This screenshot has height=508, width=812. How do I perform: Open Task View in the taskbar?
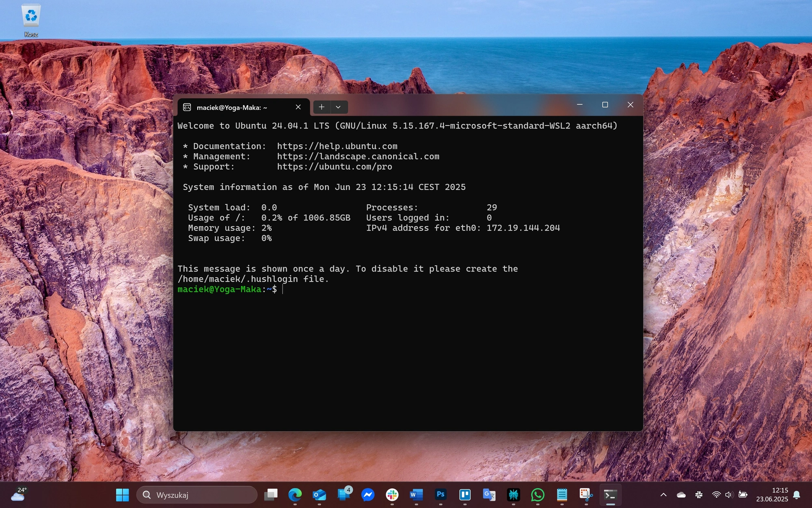click(271, 495)
